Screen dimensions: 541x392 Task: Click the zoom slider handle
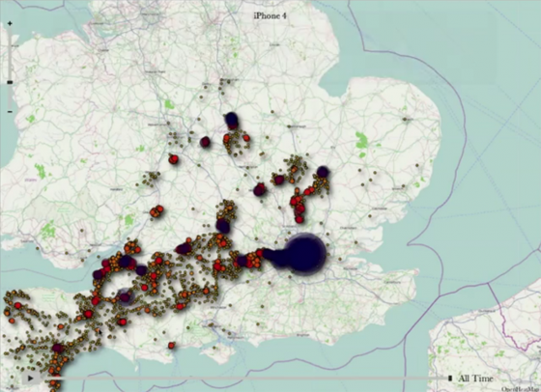[x=10, y=82]
